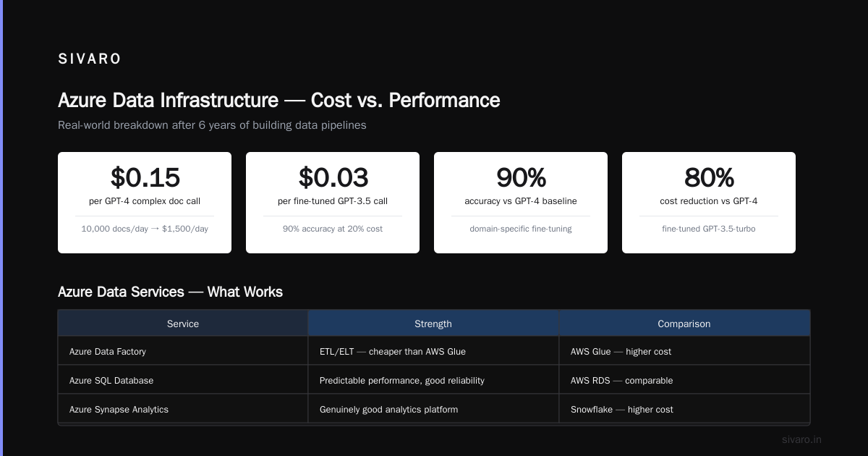
Task: Select the heading 'Azure Data Infrastructure — Cost vs. Performance'
Action: 279,100
